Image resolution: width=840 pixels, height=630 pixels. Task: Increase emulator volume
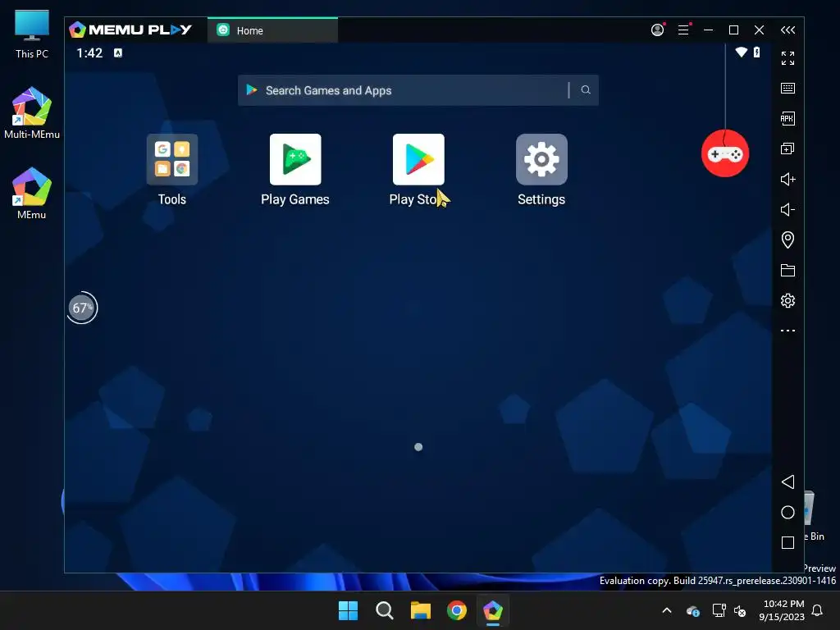point(787,179)
